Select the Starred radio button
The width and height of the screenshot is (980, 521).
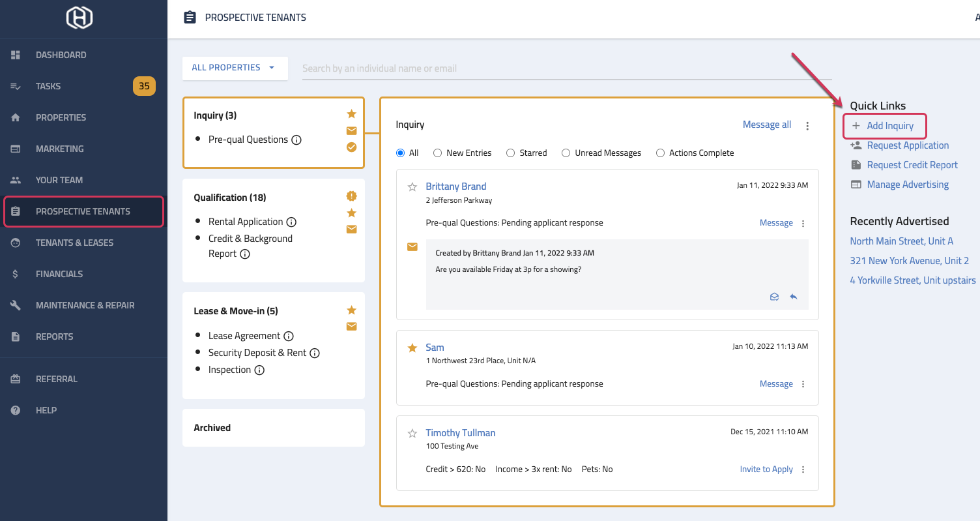[x=511, y=153]
